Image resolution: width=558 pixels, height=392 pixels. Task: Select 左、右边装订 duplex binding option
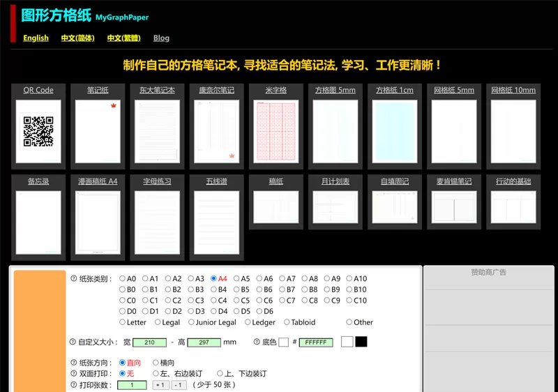coord(156,374)
